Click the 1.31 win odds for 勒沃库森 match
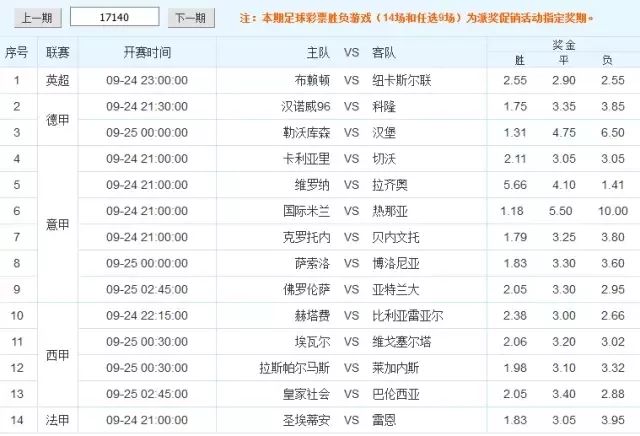This screenshot has width=640, height=436. tap(515, 133)
